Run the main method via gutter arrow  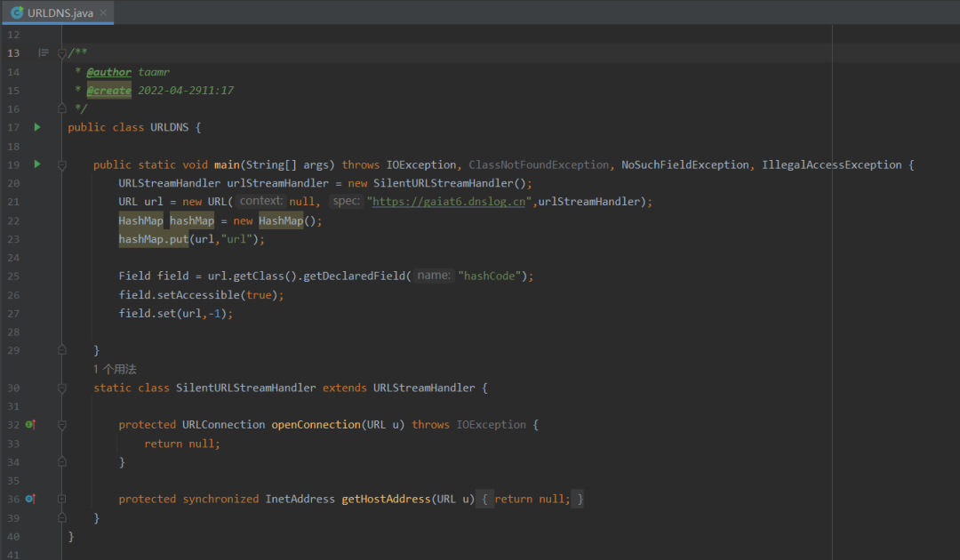(37, 164)
